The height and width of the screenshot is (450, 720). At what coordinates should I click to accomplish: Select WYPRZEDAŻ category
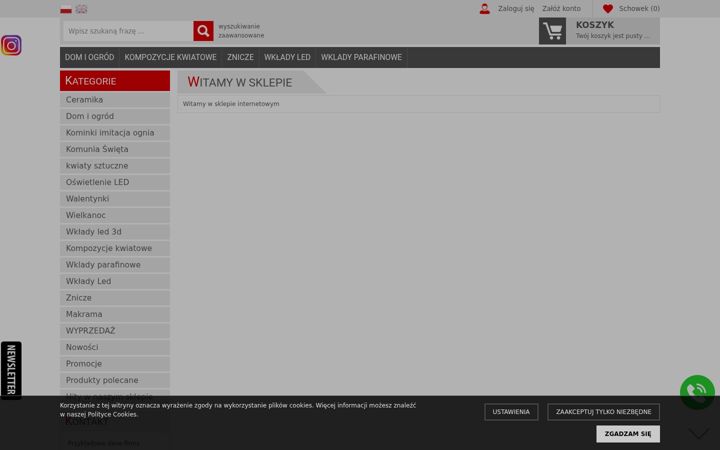(x=115, y=331)
